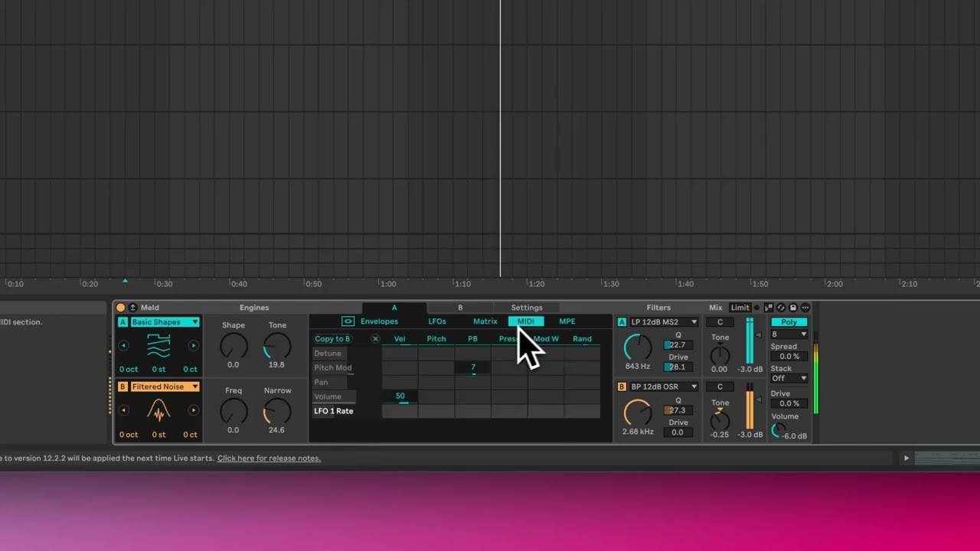Viewport: 980px width, 551px height.
Task: Click the scale awareness flat-sharp icon
Action: click(769, 308)
